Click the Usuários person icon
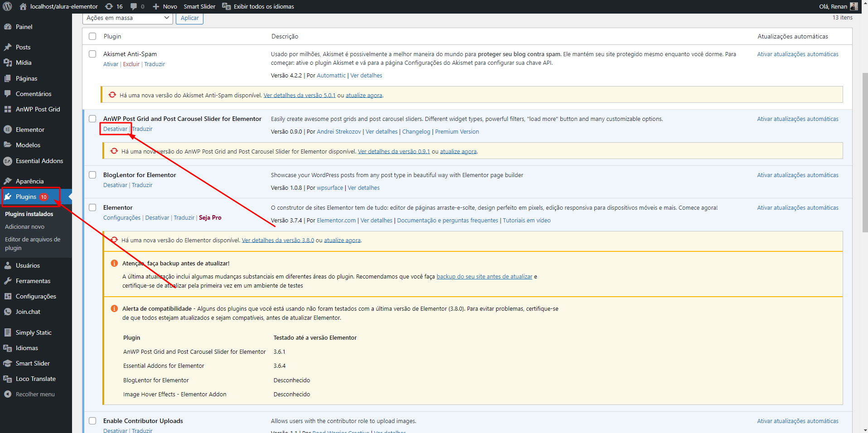The image size is (868, 433). tap(8, 265)
